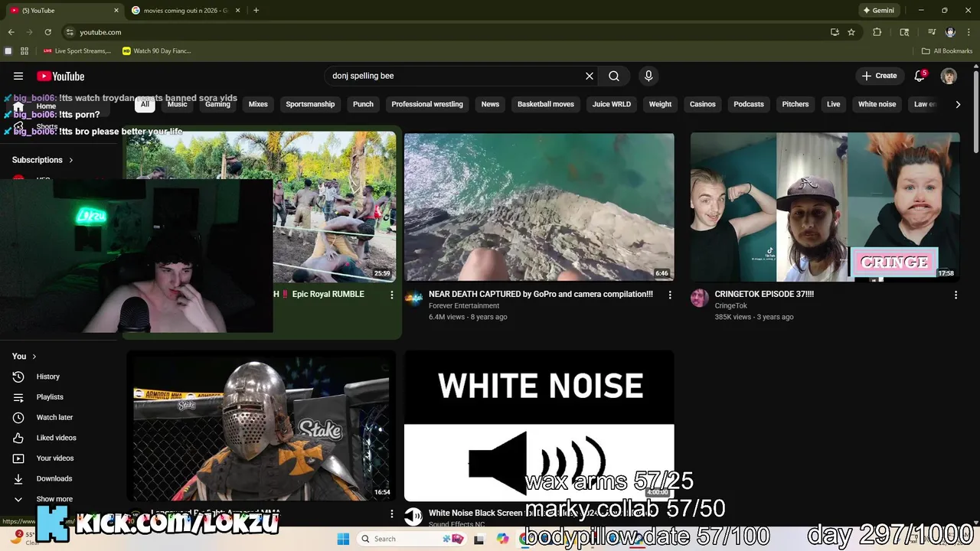Select the Juice WRLD chip

click(612, 104)
